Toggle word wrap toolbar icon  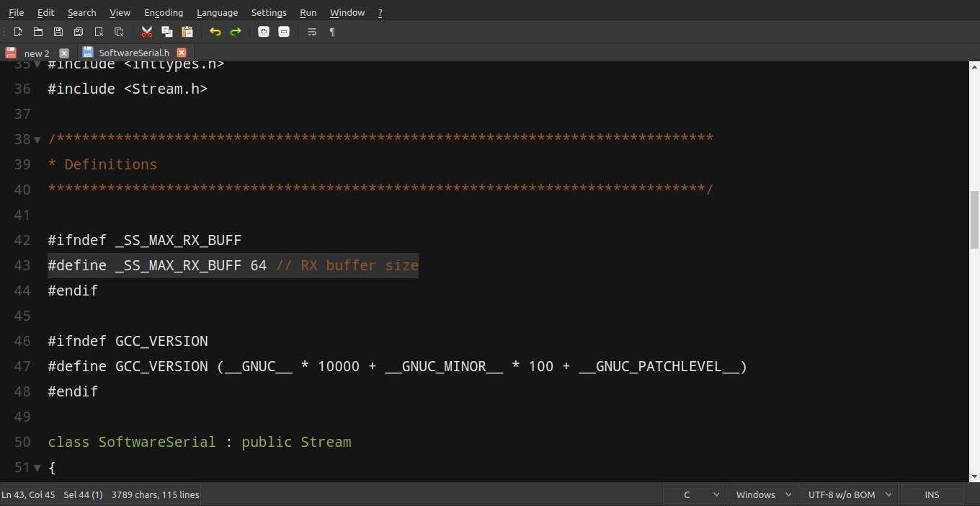[x=312, y=32]
